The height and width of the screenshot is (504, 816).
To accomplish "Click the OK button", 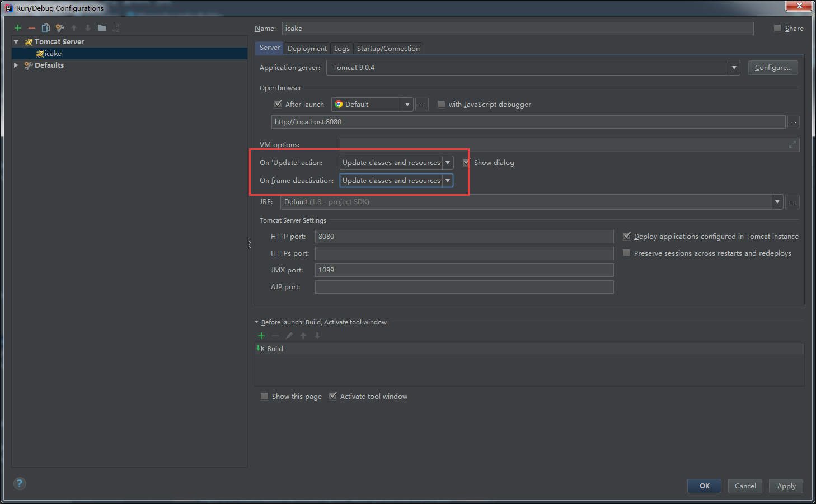I will coord(705,486).
